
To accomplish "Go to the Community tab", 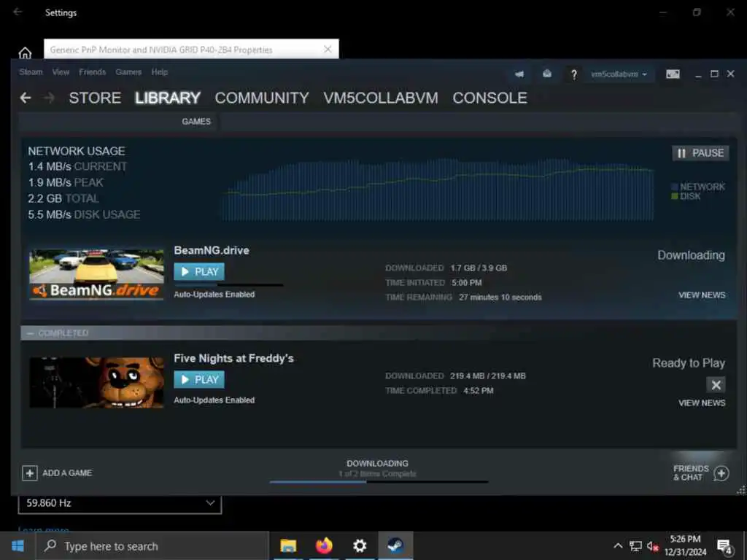I will click(262, 98).
